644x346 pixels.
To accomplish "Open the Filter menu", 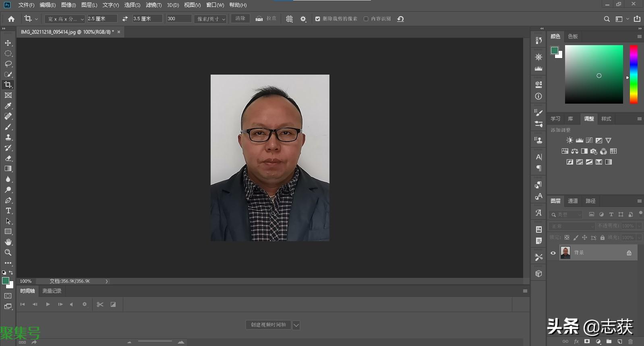I will (x=153, y=5).
